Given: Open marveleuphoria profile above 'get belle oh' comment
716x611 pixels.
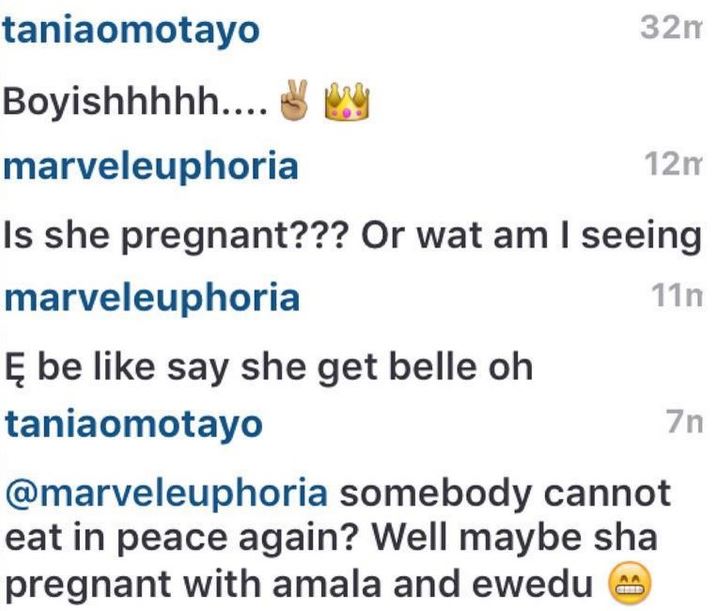Looking at the screenshot, I should pyautogui.click(x=152, y=299).
